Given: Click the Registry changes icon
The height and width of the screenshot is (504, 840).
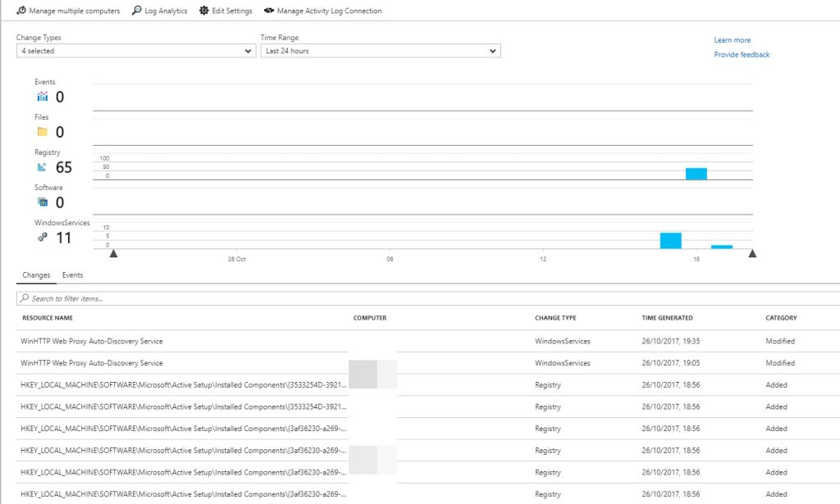Looking at the screenshot, I should (41, 166).
